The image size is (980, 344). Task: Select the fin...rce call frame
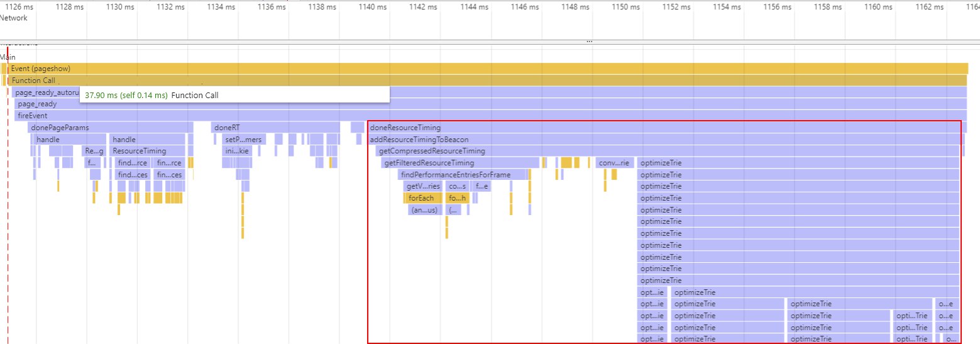coord(169,163)
